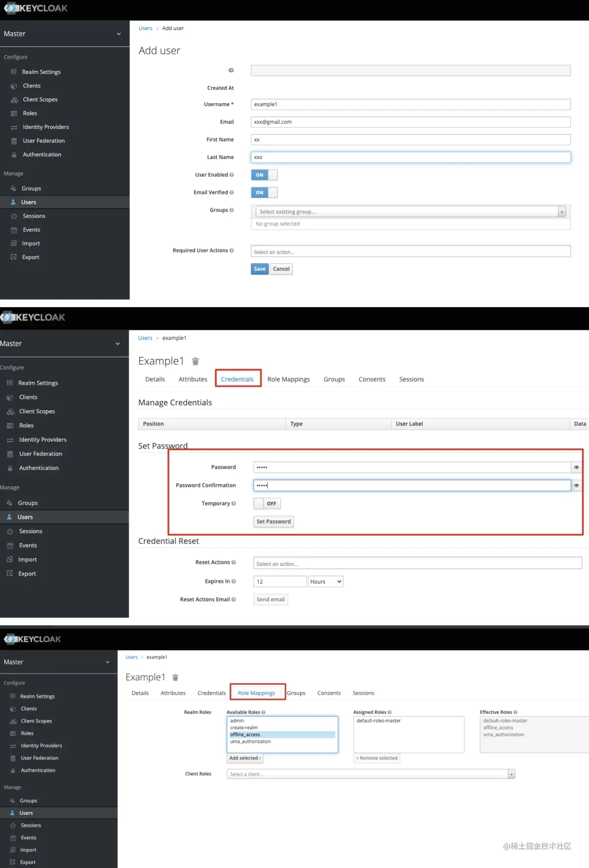Click the help icon next to Email Verified
This screenshot has height=868, width=589.
[x=232, y=193]
